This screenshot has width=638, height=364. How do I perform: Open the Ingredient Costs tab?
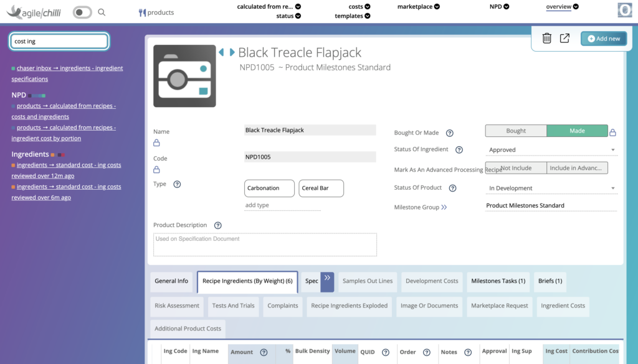click(563, 306)
